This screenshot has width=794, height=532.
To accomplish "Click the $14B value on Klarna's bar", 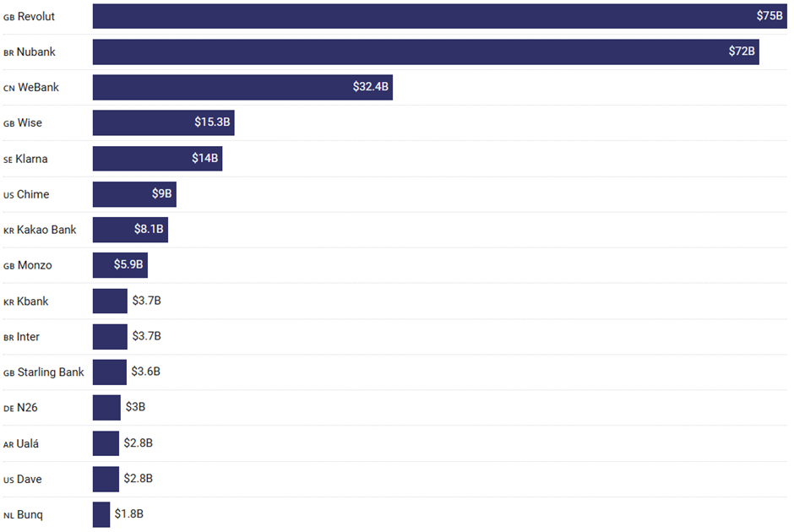I will coord(205,158).
